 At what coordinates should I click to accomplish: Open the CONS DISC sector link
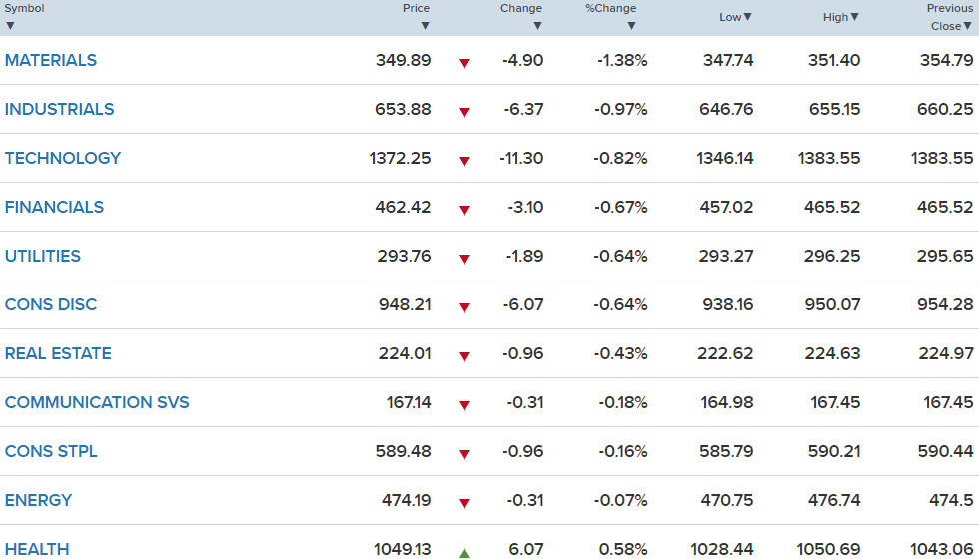coord(51,304)
